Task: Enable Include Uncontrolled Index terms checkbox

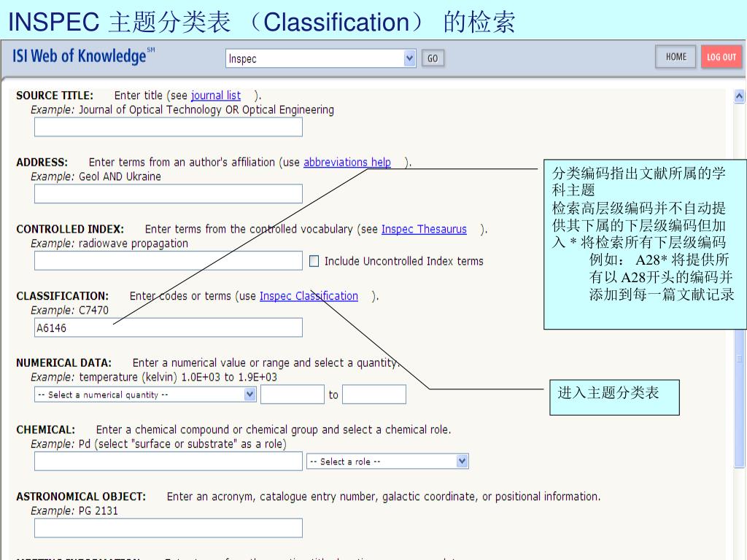Action: pos(314,261)
